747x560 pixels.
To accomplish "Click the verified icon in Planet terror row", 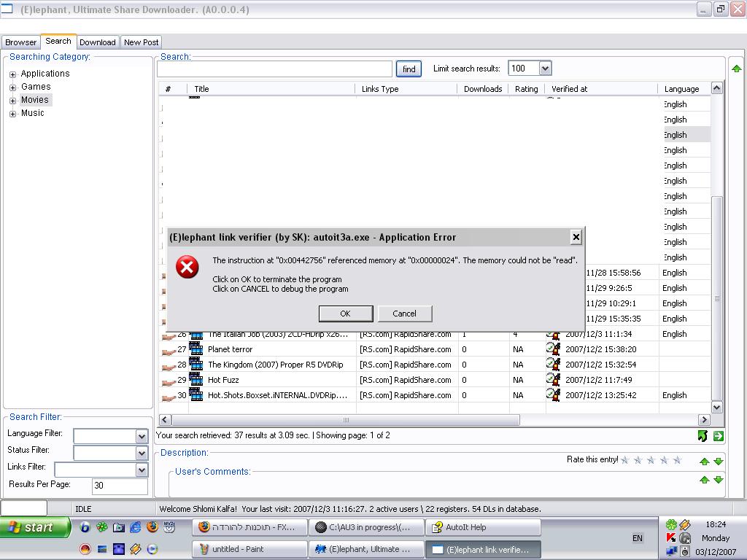I will [553, 349].
